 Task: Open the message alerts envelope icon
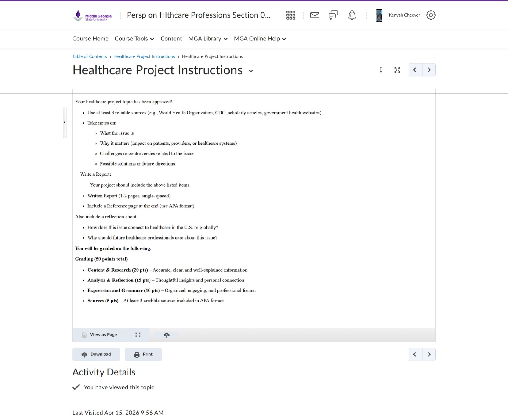[314, 15]
